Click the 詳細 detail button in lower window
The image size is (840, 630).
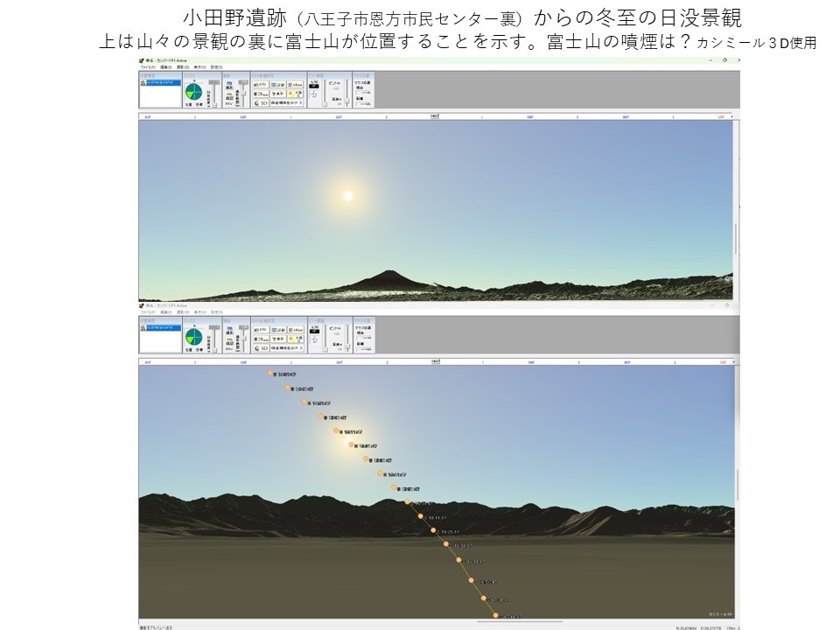pyautogui.click(x=276, y=329)
